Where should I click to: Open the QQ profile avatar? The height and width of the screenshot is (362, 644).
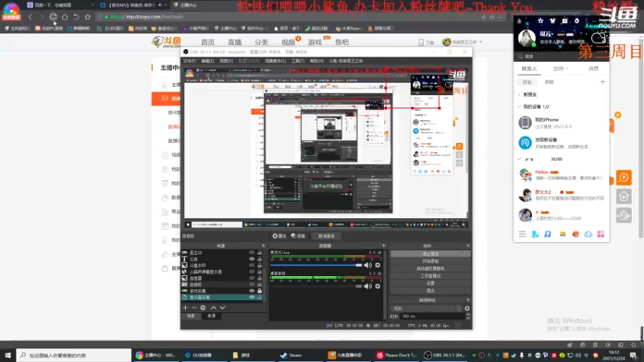tap(526, 38)
